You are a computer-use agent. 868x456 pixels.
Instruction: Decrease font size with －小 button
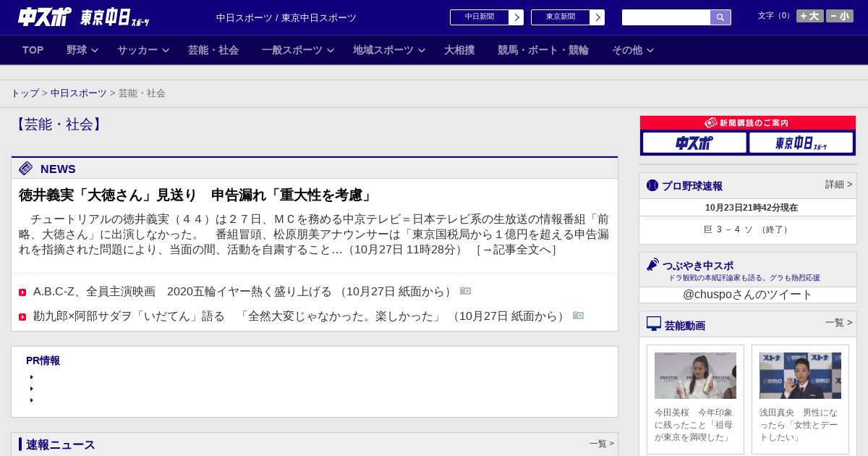(x=840, y=16)
